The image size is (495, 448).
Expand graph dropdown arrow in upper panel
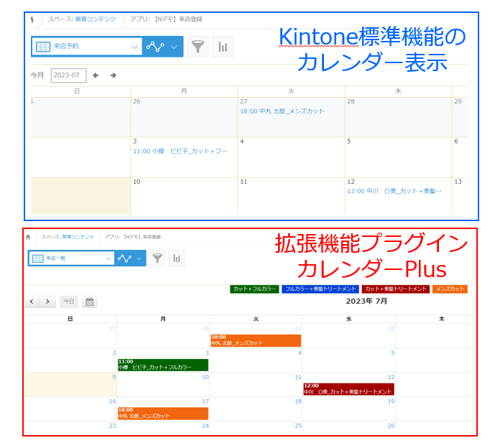click(x=174, y=47)
